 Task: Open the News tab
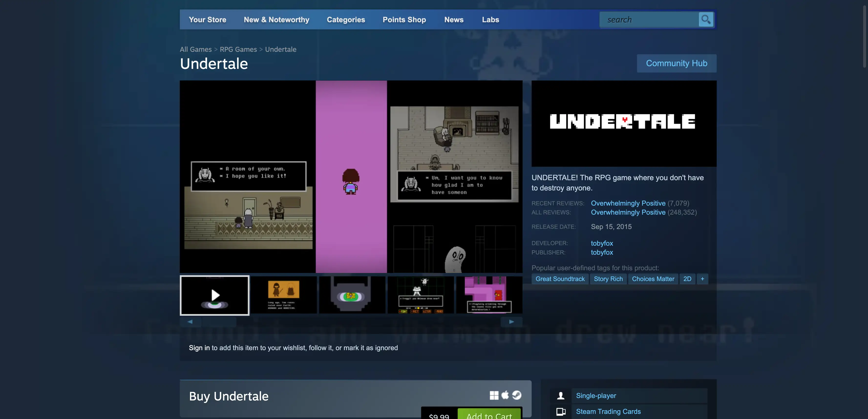coord(454,20)
